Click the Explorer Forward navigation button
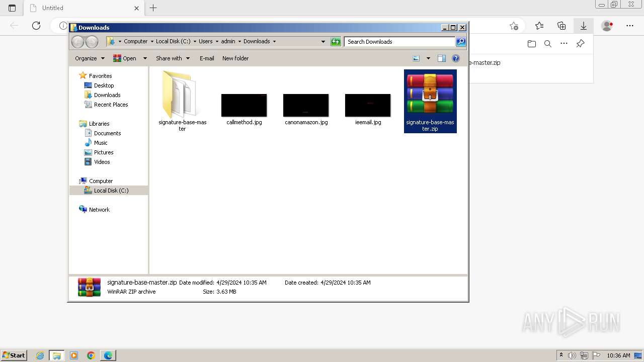The height and width of the screenshot is (362, 644). pyautogui.click(x=92, y=42)
